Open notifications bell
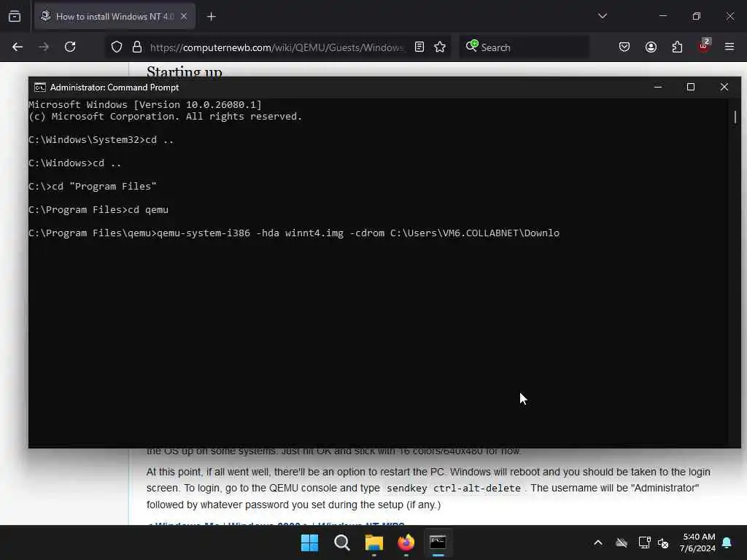This screenshot has width=747, height=560. [727, 542]
